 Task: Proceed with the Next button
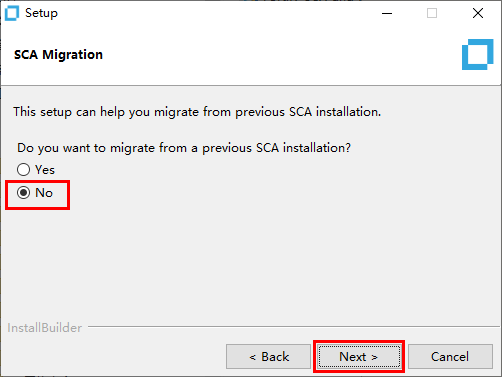[359, 357]
